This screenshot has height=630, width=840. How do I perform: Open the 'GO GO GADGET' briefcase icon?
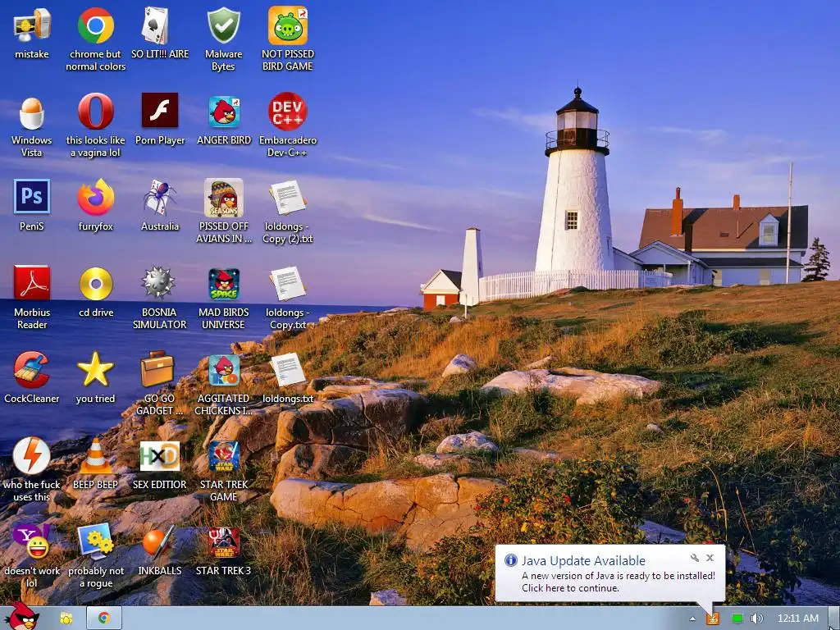click(157, 368)
